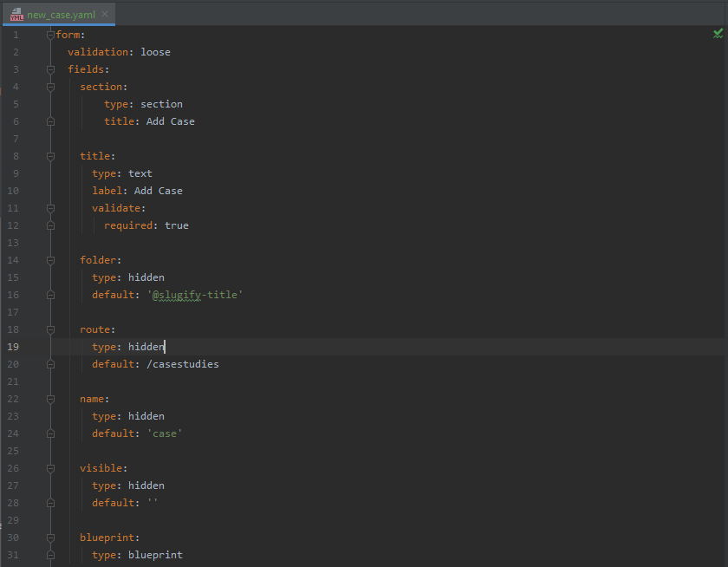Click the 'name:' key on line 22
728x567 pixels.
pos(94,399)
